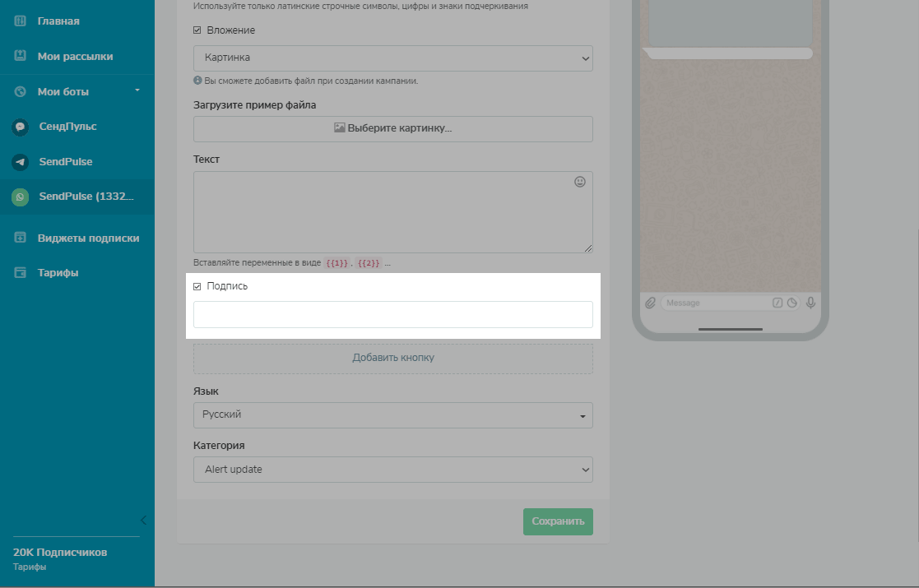Viewport: 919px width, 588px height.
Task: Open the Картинка attachment type dropdown
Action: [392, 58]
